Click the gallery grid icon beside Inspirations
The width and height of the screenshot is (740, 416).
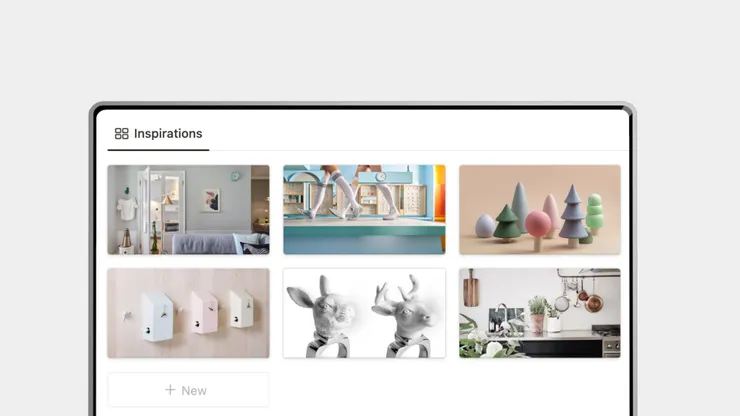tap(121, 134)
